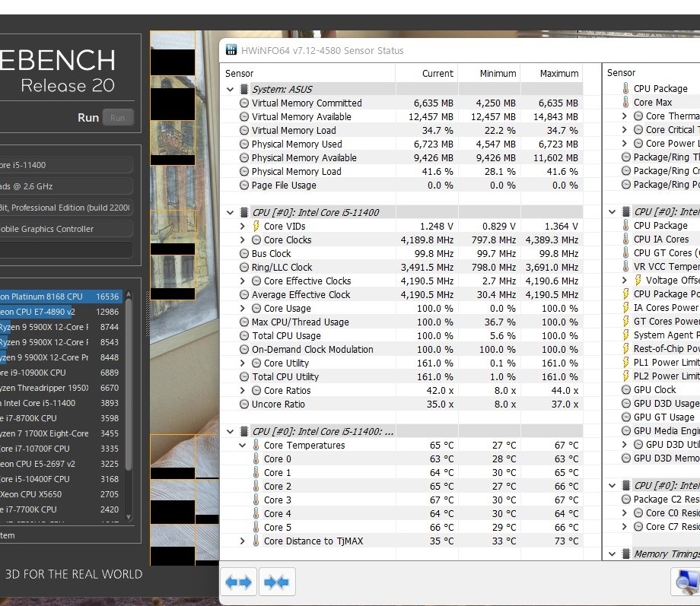This screenshot has height=606, width=700.
Task: Click the lightning icon beside IA Cores Power
Action: pyautogui.click(x=626, y=307)
